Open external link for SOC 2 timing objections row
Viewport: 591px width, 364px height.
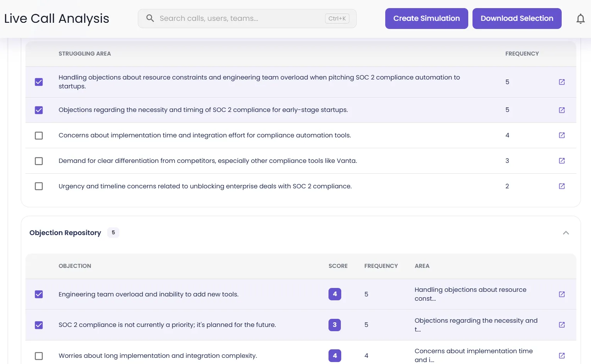pyautogui.click(x=562, y=110)
